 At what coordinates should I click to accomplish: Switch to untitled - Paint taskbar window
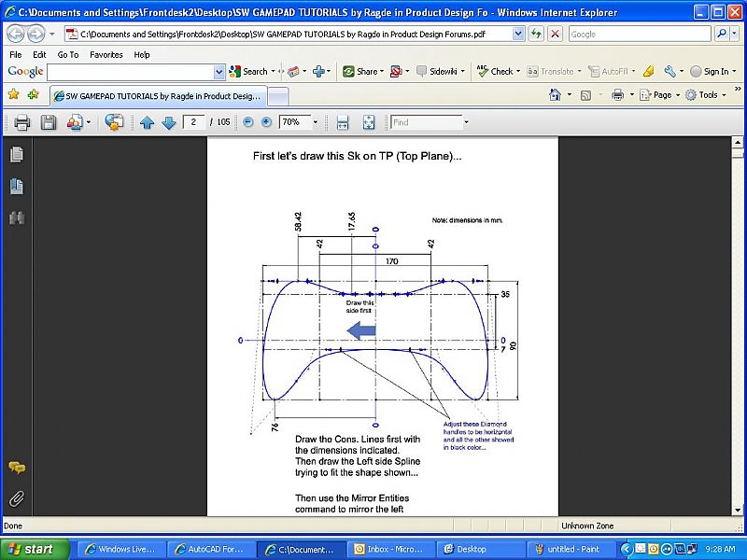click(x=571, y=549)
